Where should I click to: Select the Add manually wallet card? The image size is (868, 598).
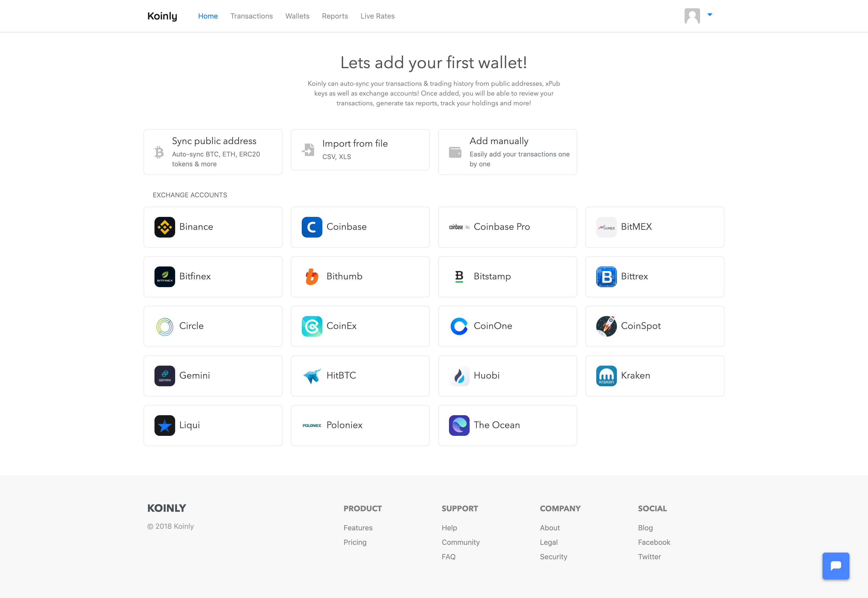click(x=507, y=152)
